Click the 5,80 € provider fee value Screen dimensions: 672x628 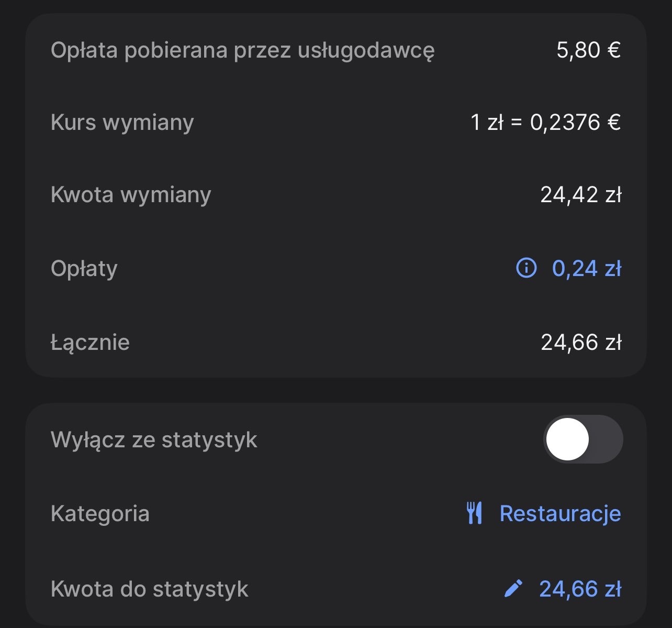tap(588, 50)
